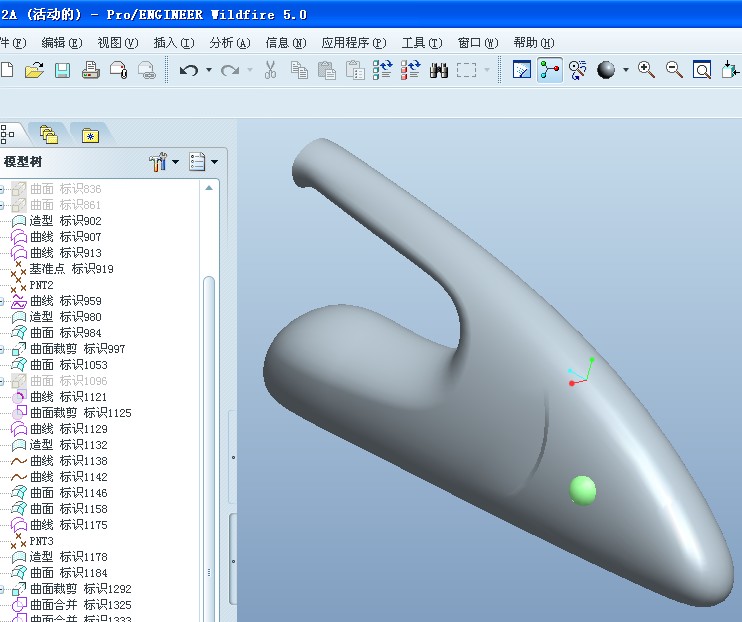Open dropdown beside dashed selection box

487,70
